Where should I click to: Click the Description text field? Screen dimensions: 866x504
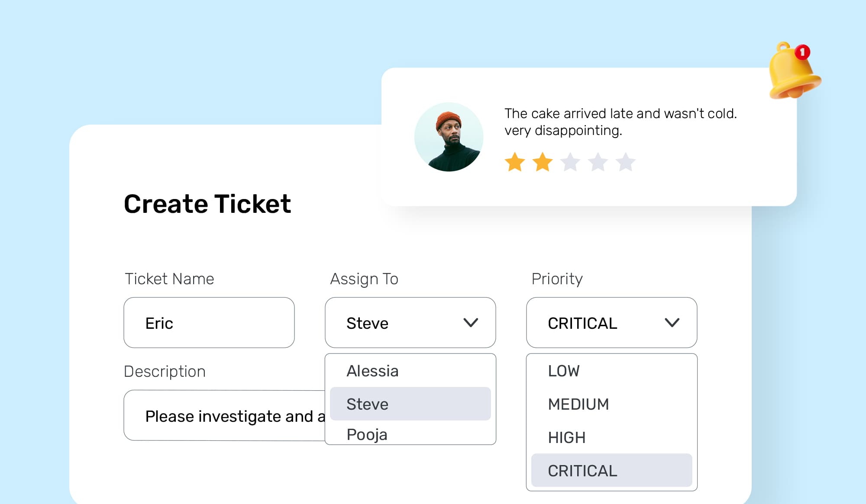click(x=224, y=416)
